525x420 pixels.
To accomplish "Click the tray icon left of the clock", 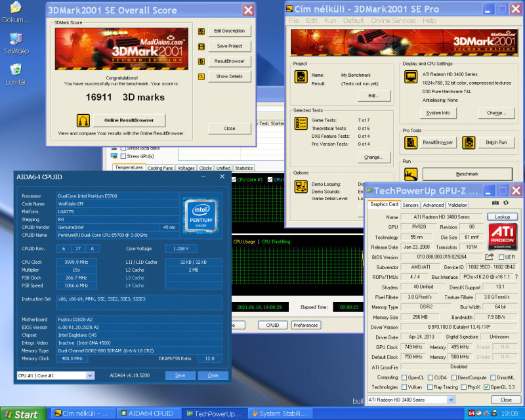I will pyautogui.click(x=494, y=413).
